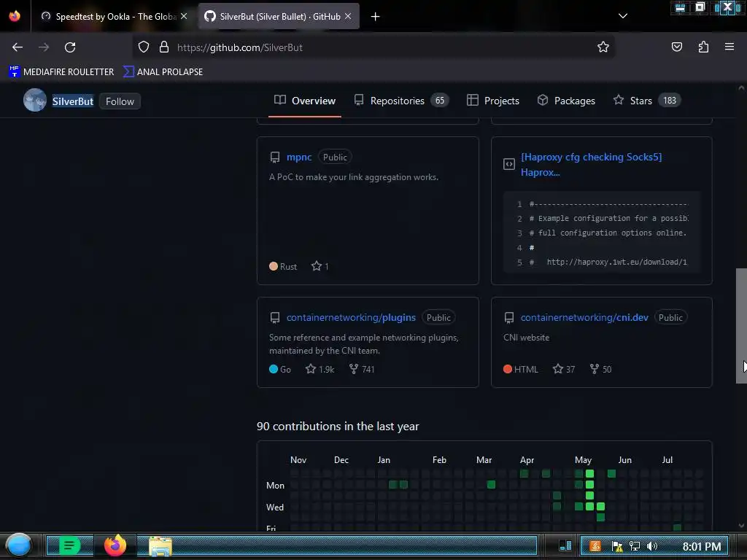Click the 37 stars on cni.dev

pyautogui.click(x=564, y=369)
